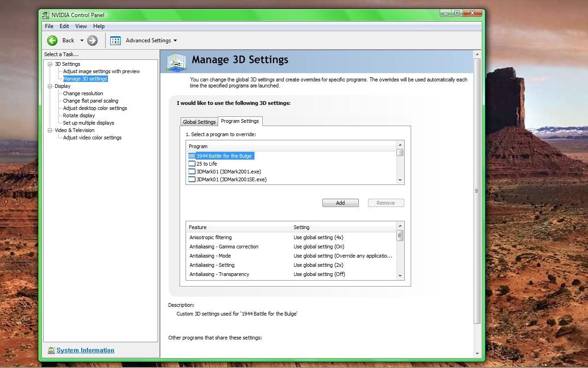588x368 pixels.
Task: Click feature list scroll up arrow
Action: tap(400, 226)
